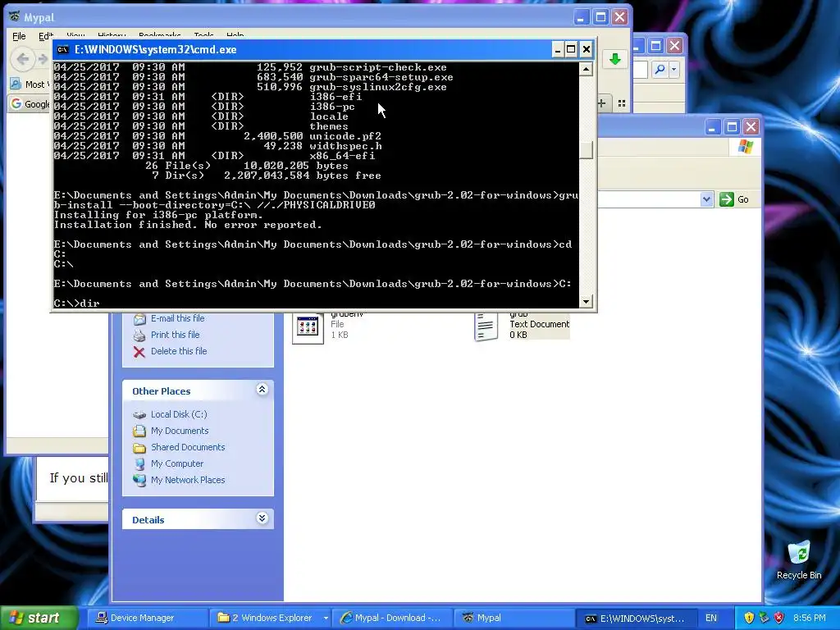The image size is (840, 630).
Task: Click the grub Text Document label
Action: (x=539, y=324)
